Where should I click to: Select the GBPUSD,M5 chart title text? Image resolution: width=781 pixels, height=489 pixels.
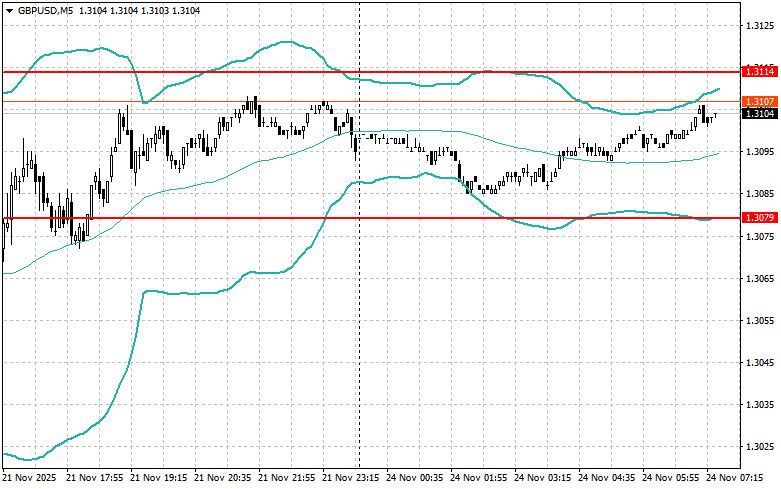pyautogui.click(x=45, y=10)
